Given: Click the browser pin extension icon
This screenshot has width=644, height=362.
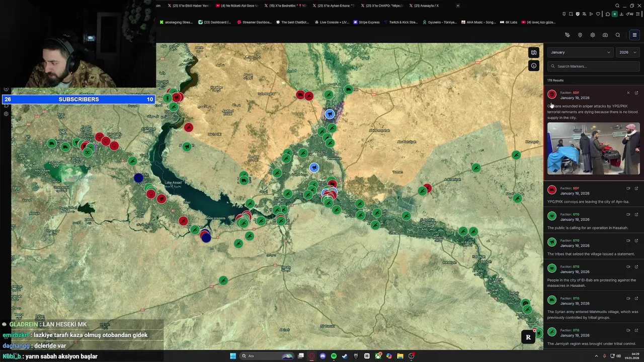Looking at the screenshot, I should [x=564, y=14].
